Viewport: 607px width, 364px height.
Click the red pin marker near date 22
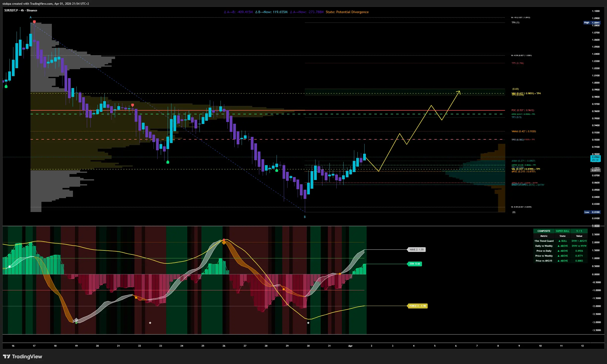tap(133, 105)
